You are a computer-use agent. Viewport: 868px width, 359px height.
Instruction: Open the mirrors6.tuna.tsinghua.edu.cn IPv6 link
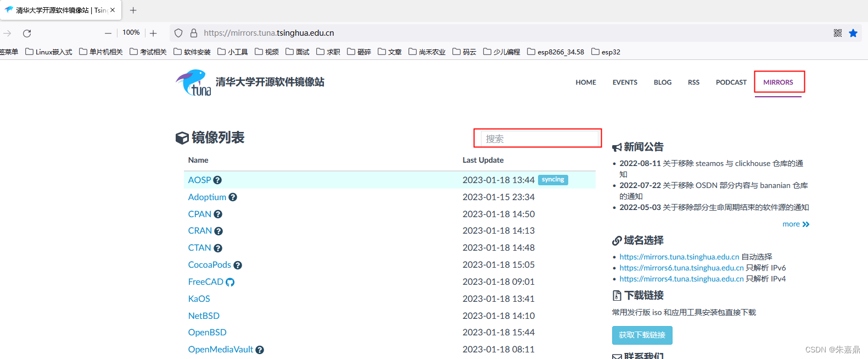(681, 268)
